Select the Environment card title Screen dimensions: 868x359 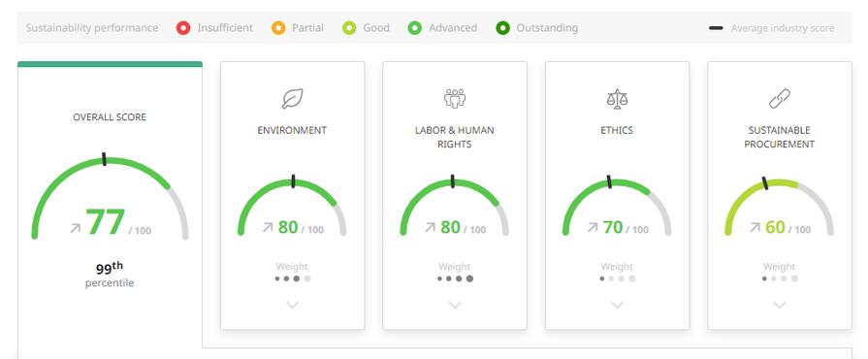pyautogui.click(x=292, y=130)
